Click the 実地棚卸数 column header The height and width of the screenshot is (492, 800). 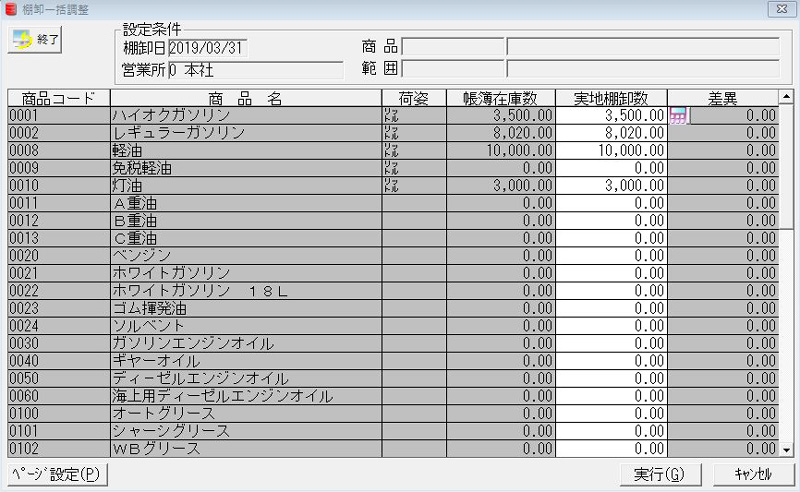611,98
